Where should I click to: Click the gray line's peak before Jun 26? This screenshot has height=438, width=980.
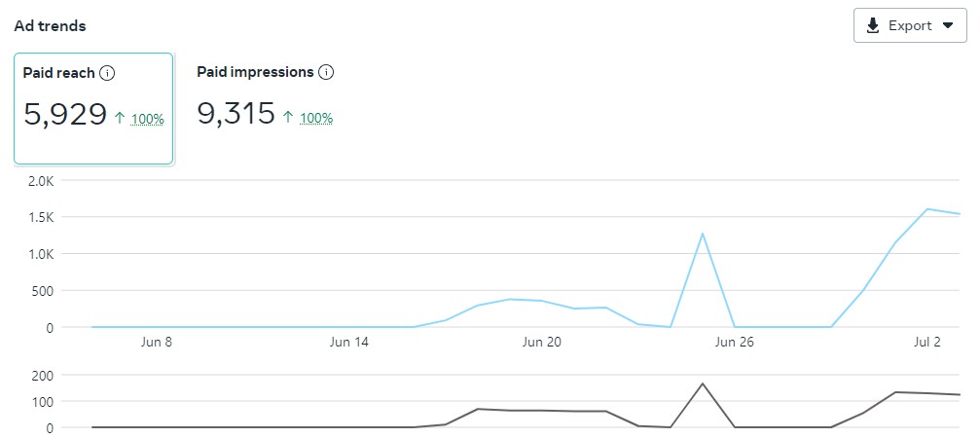click(x=702, y=383)
